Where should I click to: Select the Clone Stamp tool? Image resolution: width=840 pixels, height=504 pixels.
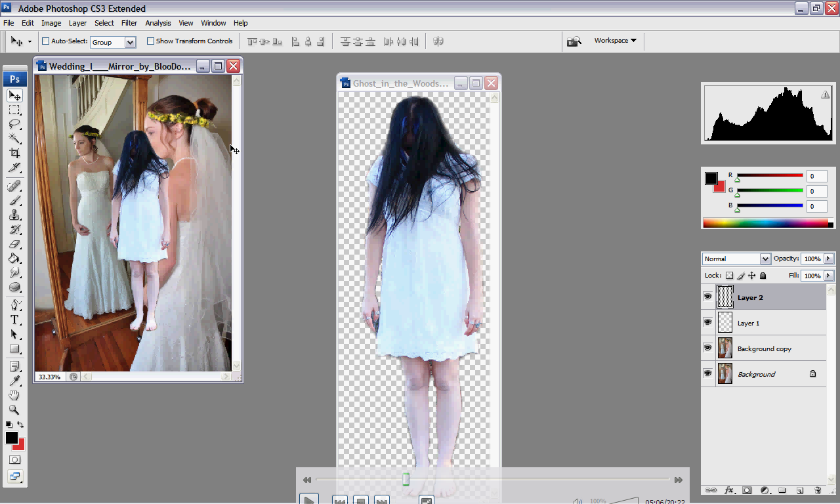click(14, 215)
